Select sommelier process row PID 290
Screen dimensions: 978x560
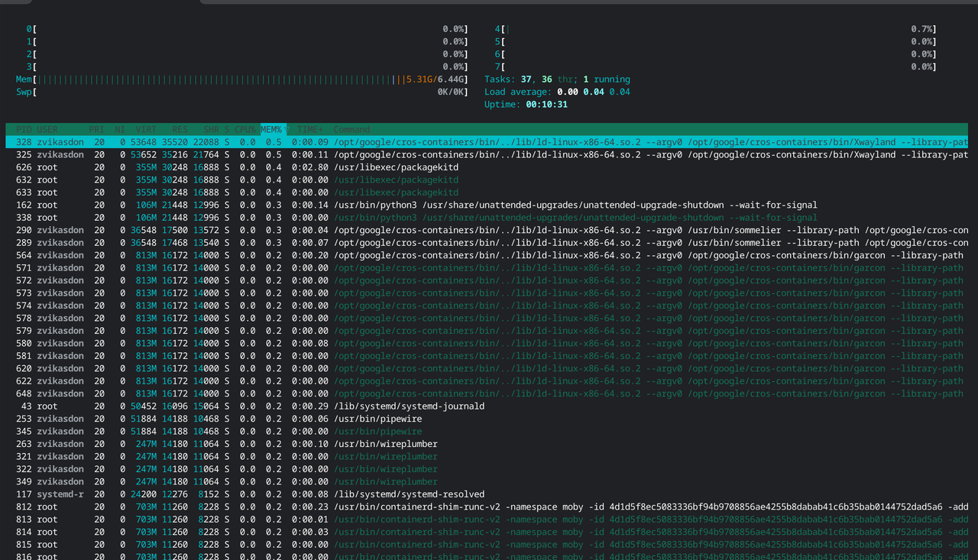tap(487, 230)
